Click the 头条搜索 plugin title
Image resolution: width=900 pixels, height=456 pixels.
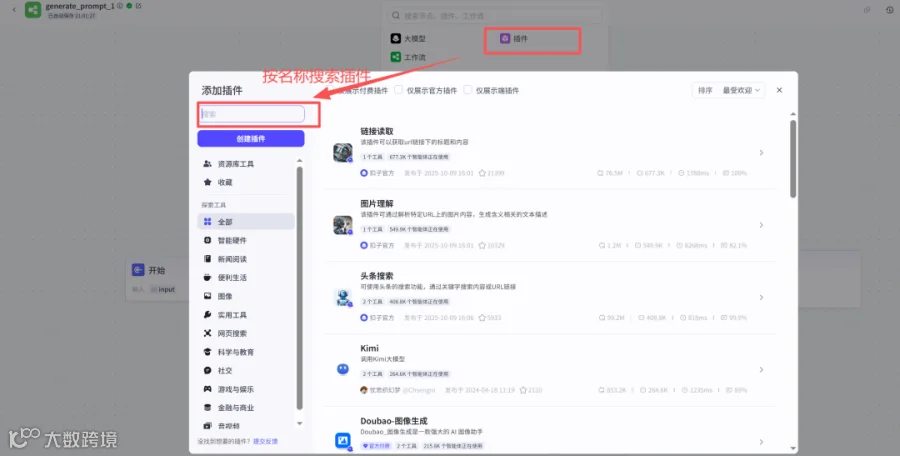tap(377, 276)
